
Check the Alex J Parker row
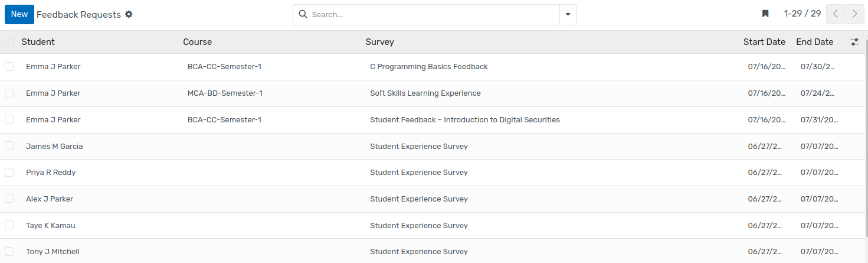point(9,199)
